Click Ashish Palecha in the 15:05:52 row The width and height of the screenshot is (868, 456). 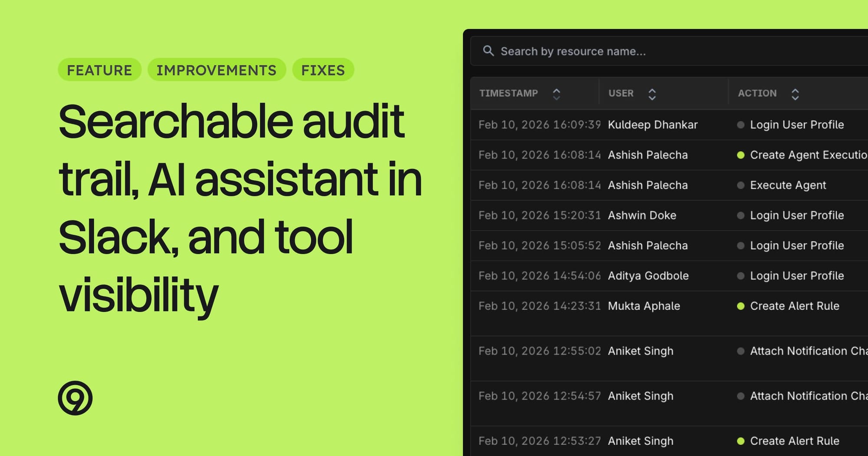click(x=648, y=245)
